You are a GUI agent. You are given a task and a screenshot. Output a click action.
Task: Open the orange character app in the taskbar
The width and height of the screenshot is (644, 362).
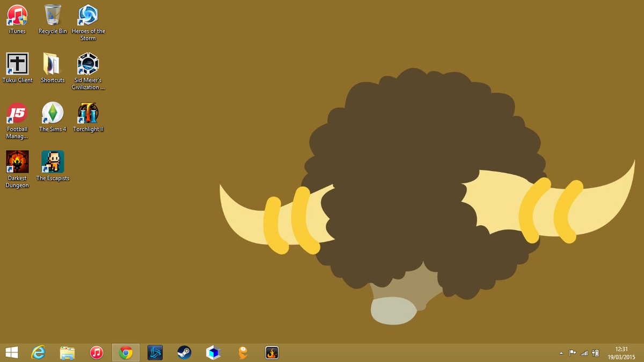(x=243, y=352)
